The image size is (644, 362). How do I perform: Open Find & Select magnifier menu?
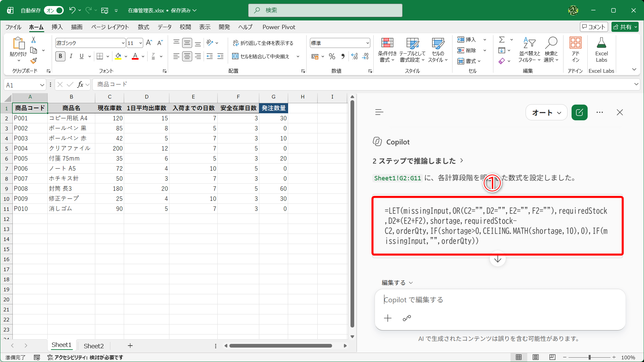[551, 50]
